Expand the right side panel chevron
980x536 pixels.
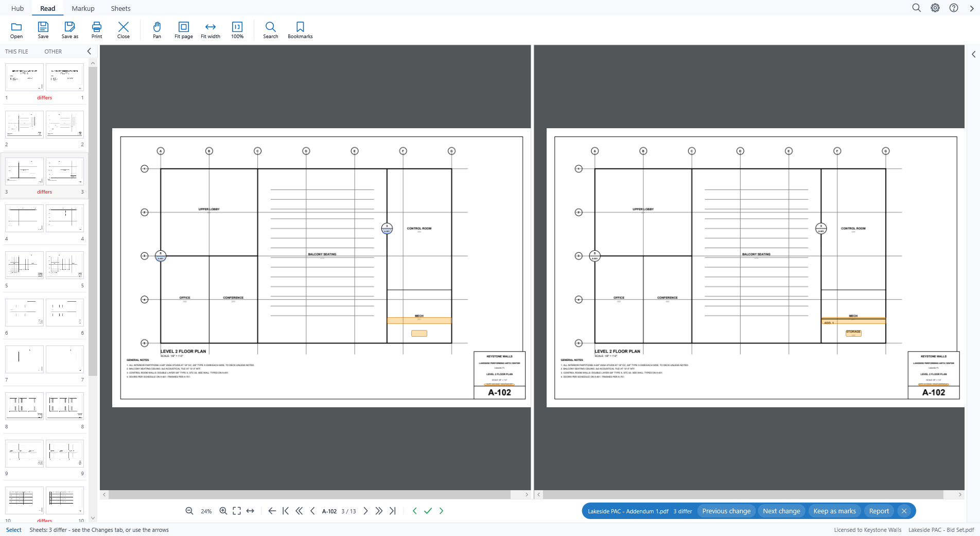pos(973,55)
